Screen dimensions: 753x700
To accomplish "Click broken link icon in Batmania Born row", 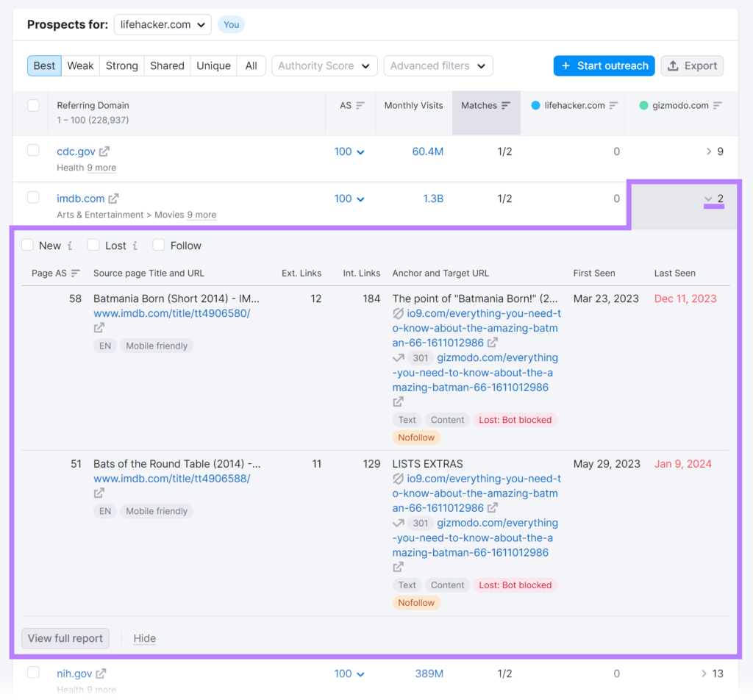I will (x=398, y=313).
